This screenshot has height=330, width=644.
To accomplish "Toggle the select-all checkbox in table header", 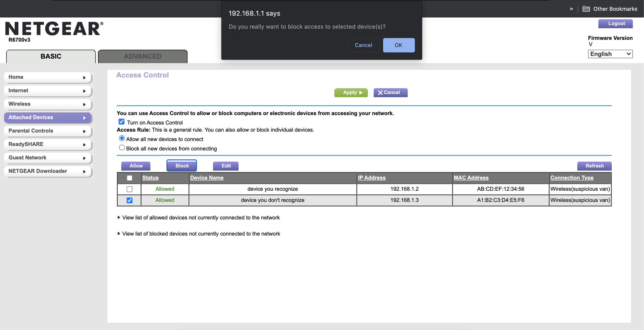I will tap(129, 178).
